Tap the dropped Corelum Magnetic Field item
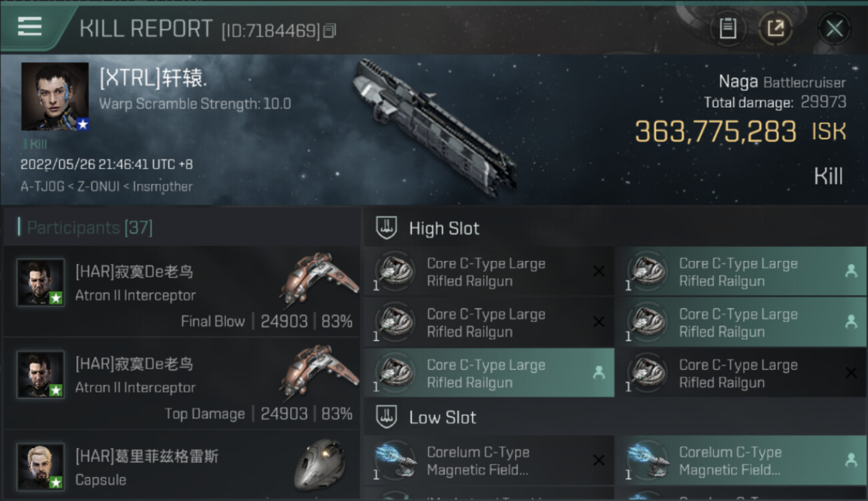This screenshot has height=501, width=868. tap(741, 460)
